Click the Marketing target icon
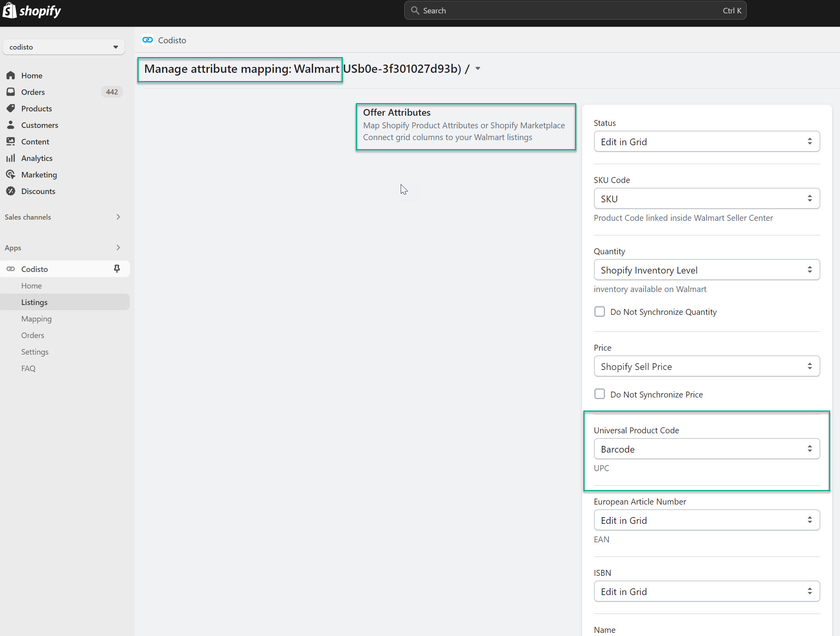Viewport: 840px width, 636px height. 11,174
